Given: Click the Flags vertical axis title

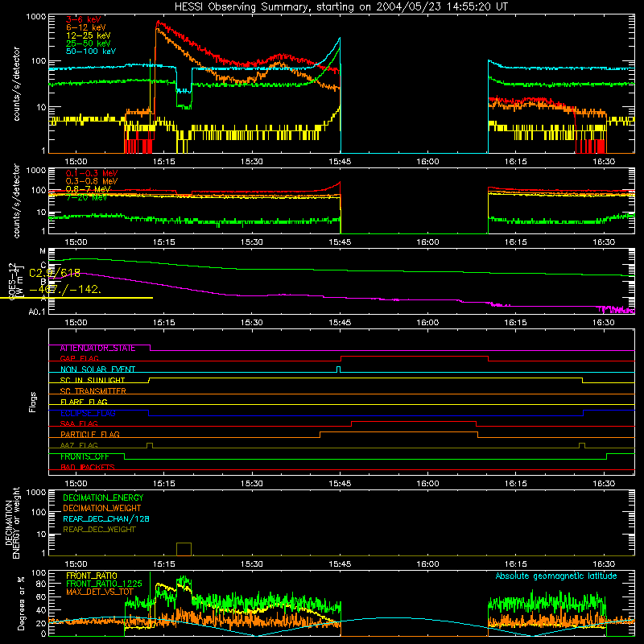Looking at the screenshot, I should pos(33,402).
